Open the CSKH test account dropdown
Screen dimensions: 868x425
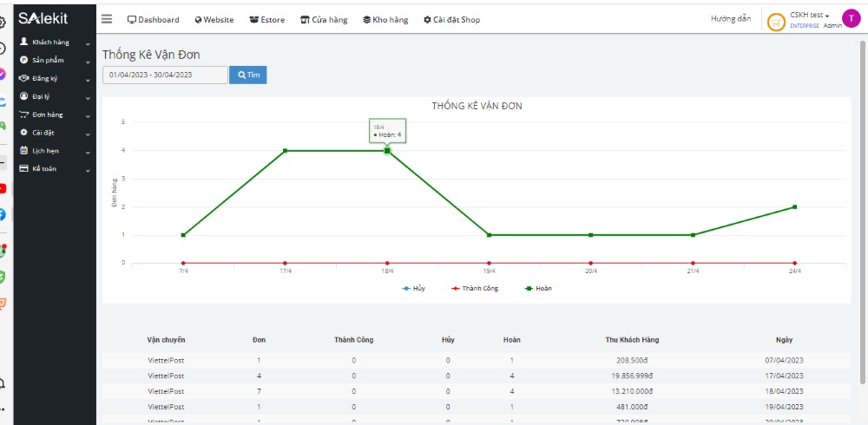(809, 16)
